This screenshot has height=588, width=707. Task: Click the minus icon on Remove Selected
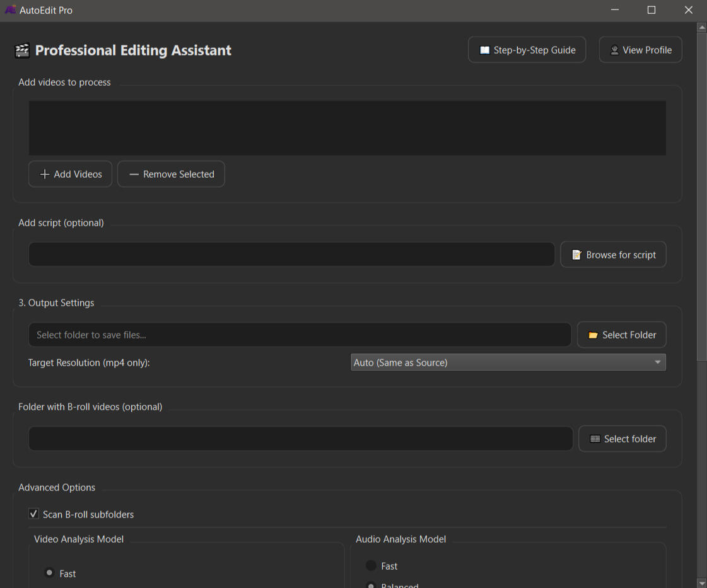[x=134, y=175]
